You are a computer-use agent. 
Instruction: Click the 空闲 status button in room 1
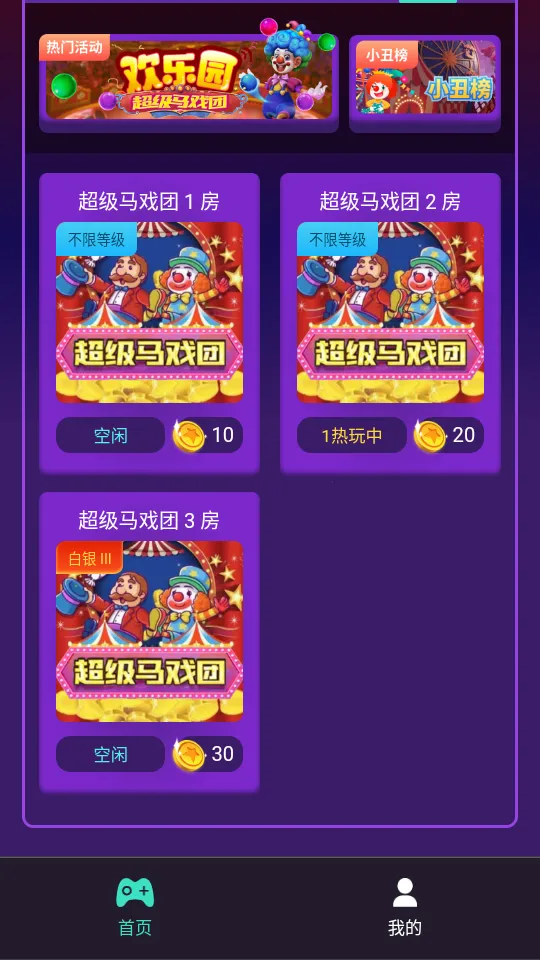point(110,435)
